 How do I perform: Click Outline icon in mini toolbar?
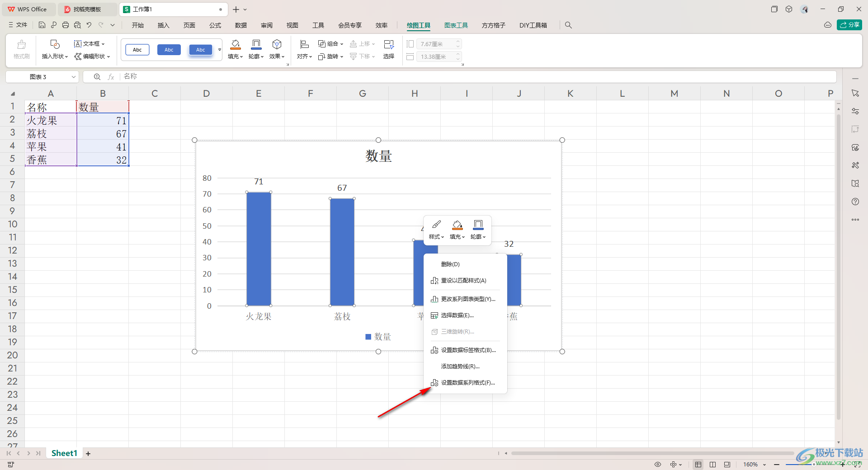click(x=478, y=230)
